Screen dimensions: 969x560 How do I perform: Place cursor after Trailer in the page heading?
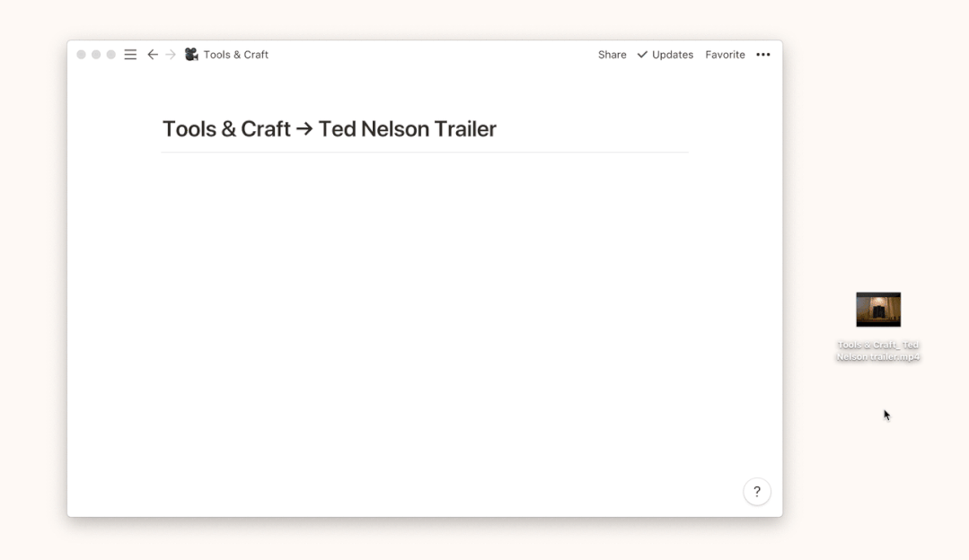(498, 129)
